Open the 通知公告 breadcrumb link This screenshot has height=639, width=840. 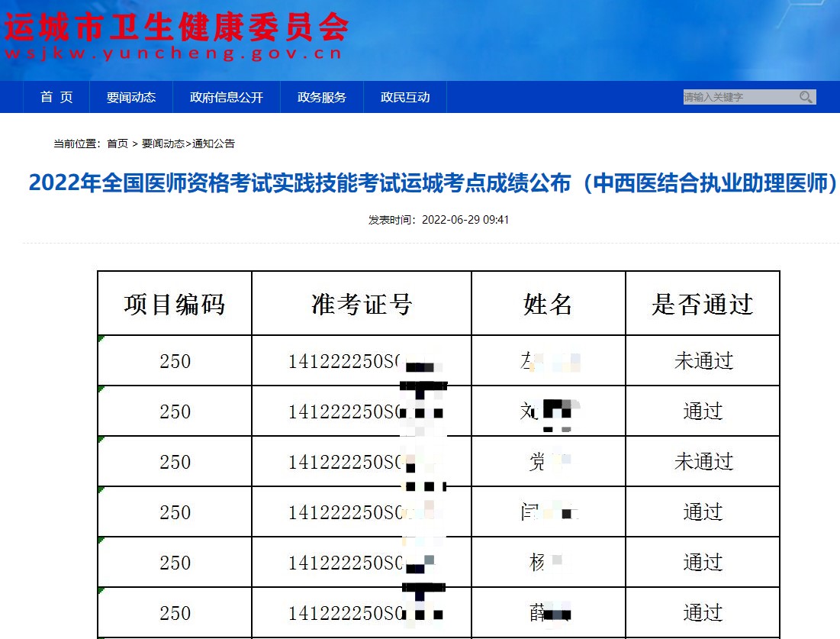[x=214, y=144]
